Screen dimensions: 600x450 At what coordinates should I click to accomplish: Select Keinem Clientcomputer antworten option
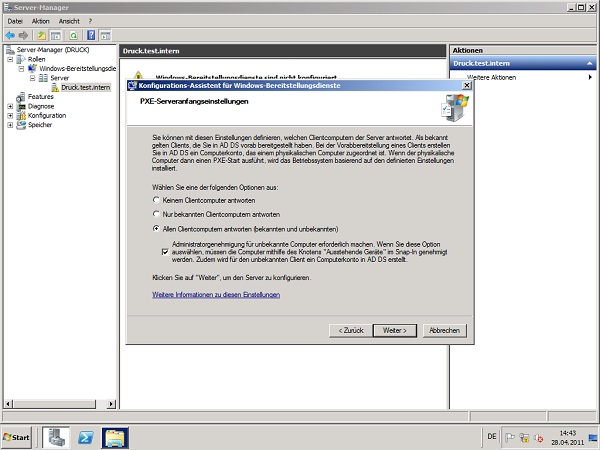[156, 200]
